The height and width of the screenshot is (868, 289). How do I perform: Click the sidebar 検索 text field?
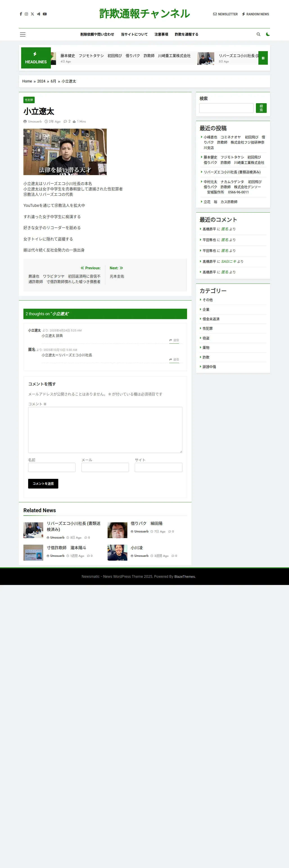226,108
